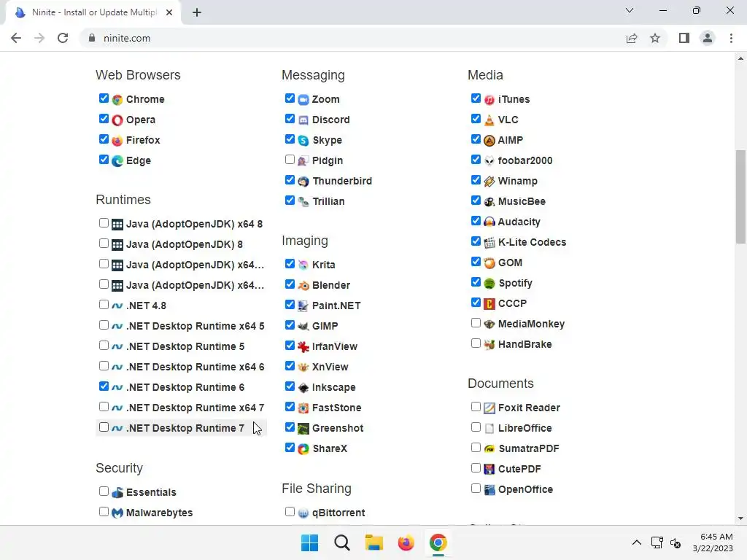Tick the LibreOffice checkbox
Image resolution: width=747 pixels, height=560 pixels.
tap(476, 427)
